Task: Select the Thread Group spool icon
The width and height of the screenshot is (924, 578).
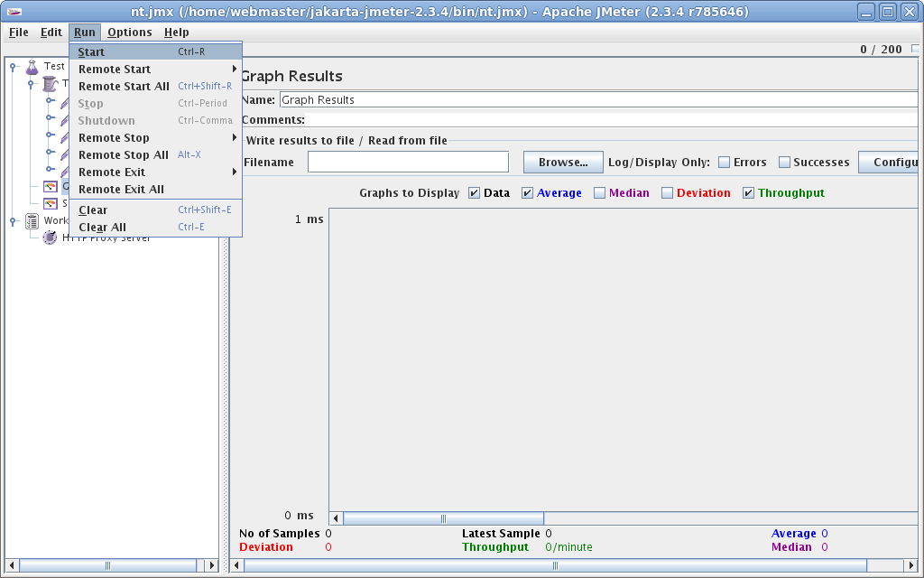Action: [51, 84]
